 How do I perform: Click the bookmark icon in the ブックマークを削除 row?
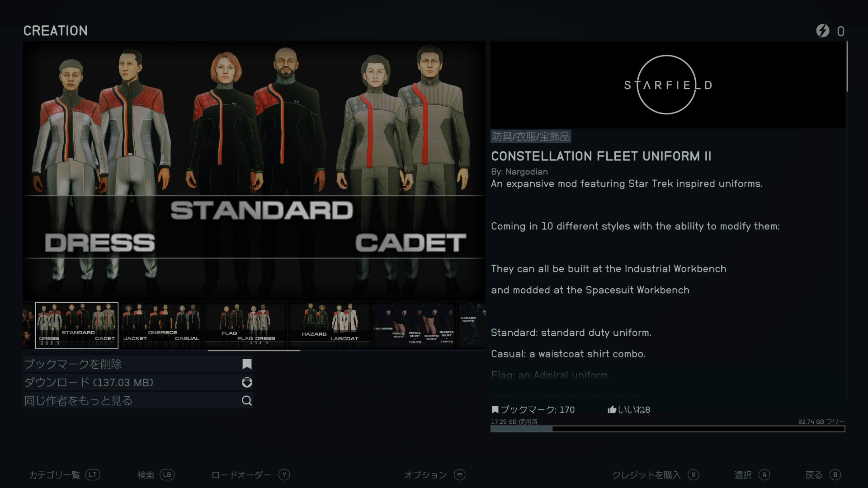[247, 364]
